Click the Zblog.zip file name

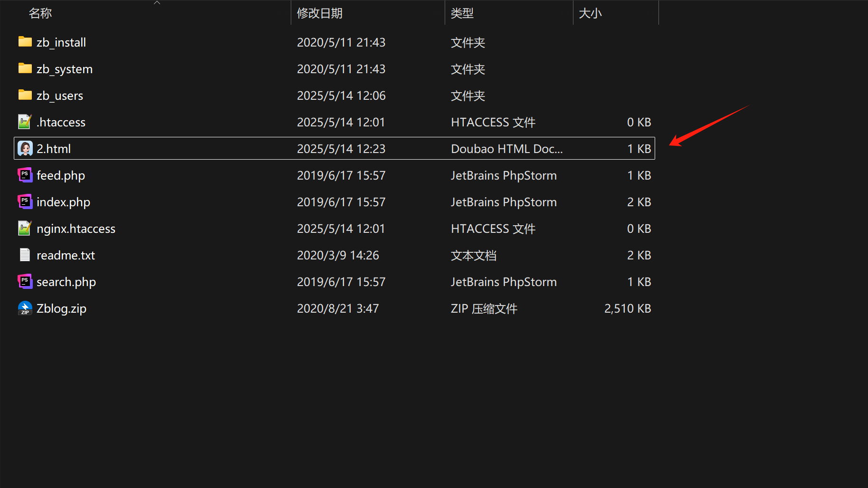(61, 308)
